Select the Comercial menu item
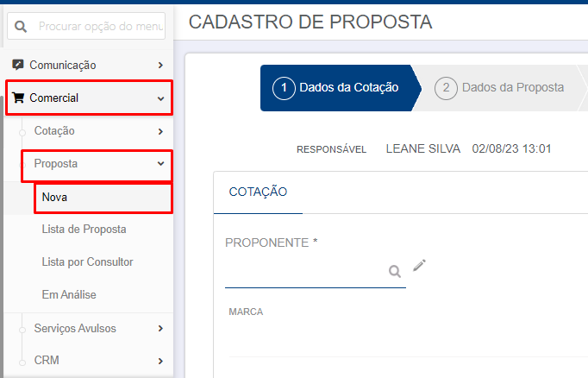Screen dimensions: 588x378 [x=90, y=98]
